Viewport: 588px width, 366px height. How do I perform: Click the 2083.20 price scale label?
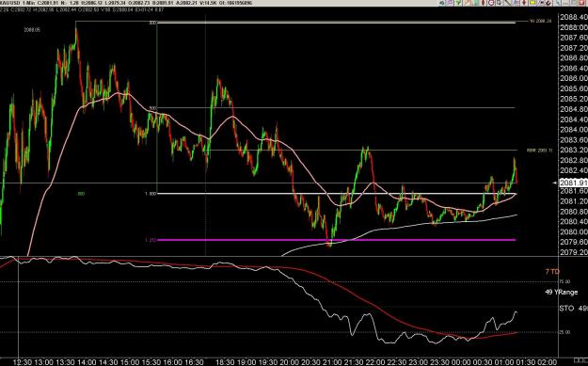(x=573, y=150)
